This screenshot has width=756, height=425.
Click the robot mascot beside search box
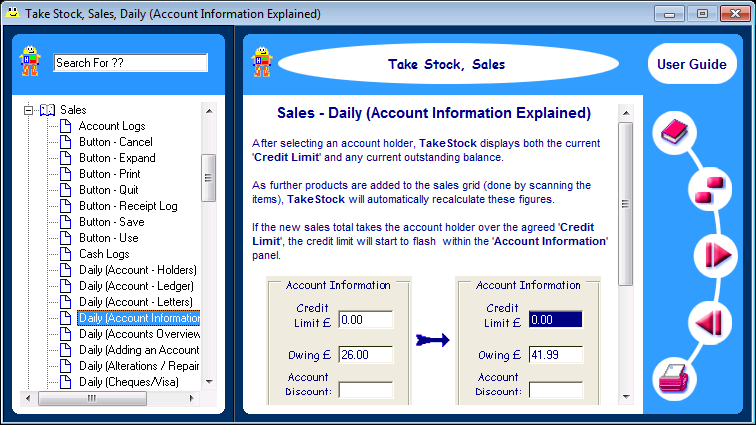(x=30, y=61)
